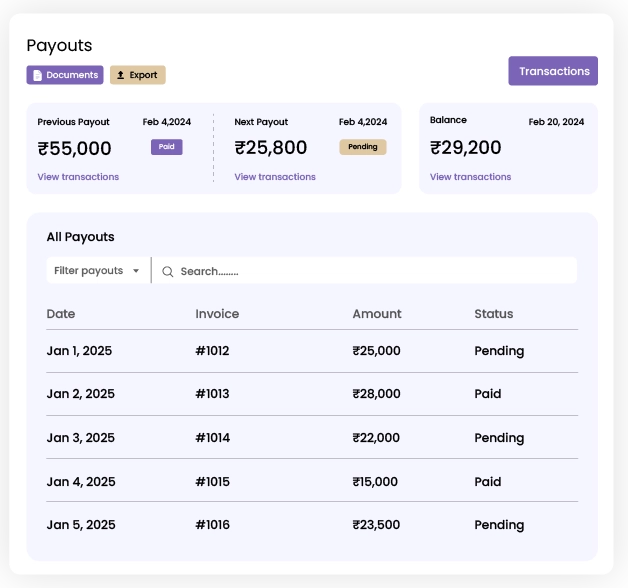Open invoice #1014

[x=213, y=438]
